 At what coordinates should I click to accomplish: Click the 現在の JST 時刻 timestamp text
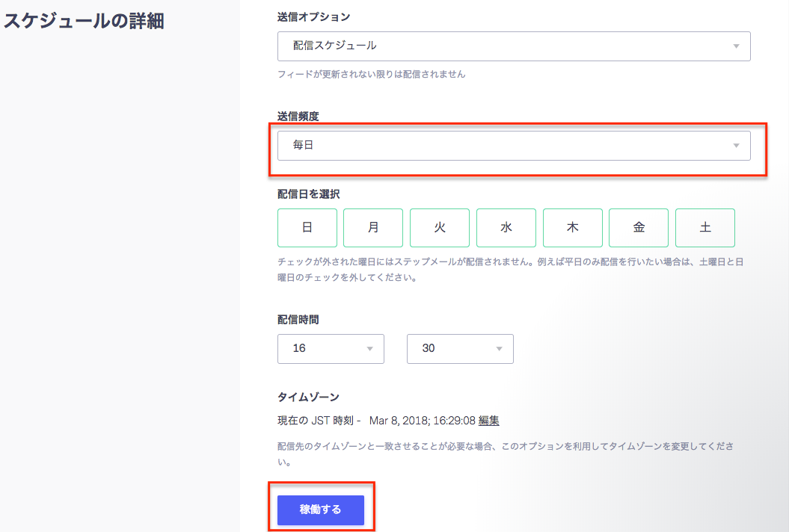pyautogui.click(x=376, y=421)
